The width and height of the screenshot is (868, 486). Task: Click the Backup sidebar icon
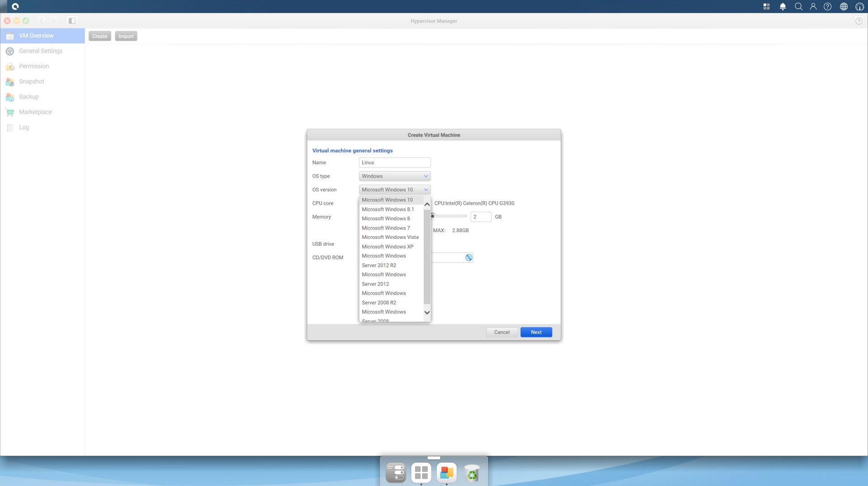point(10,97)
